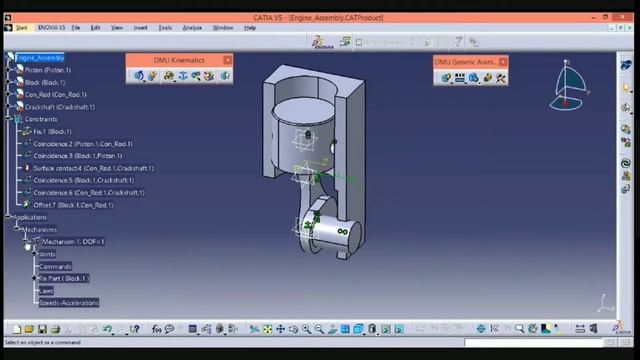Viewport: 640px width, 360px height.
Task: Click the Formula f(x) icon
Action: click(x=156, y=329)
